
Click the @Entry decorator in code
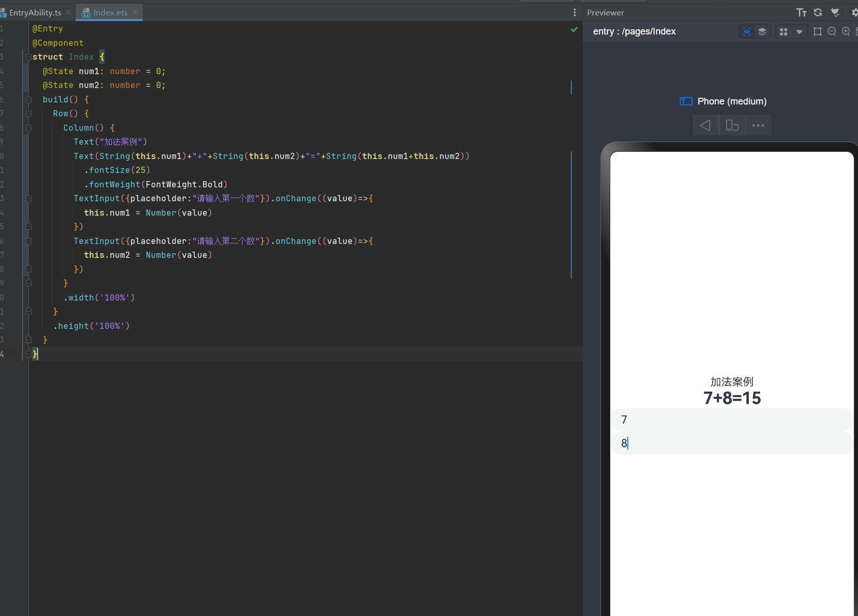(x=47, y=29)
